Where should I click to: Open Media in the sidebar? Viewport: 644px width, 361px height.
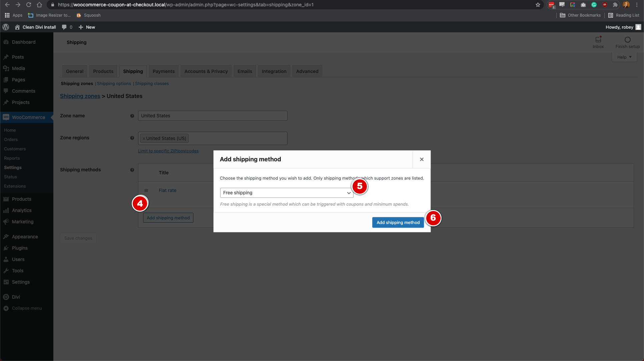(x=18, y=68)
